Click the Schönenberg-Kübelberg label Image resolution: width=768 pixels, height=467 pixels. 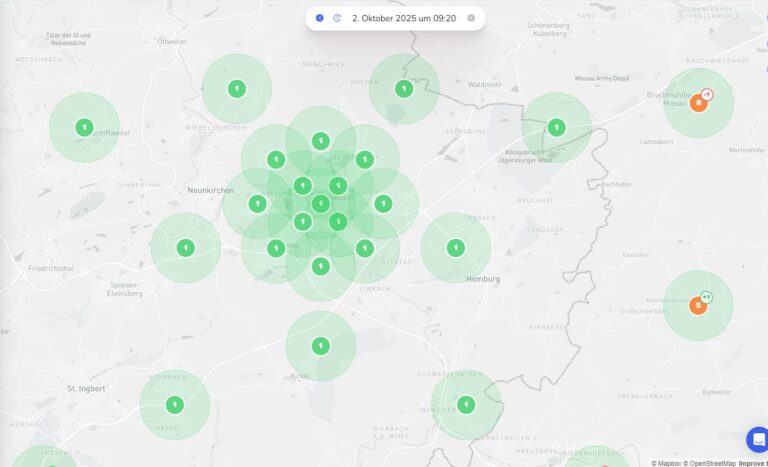point(550,29)
